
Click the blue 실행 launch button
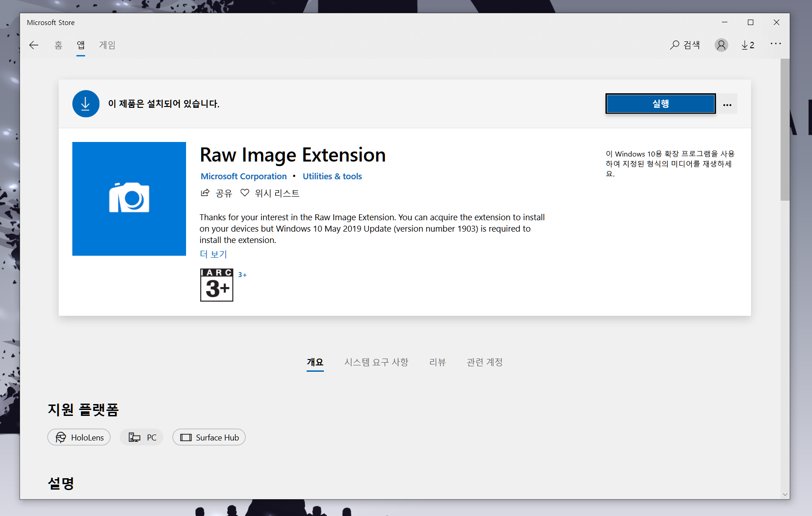pos(661,104)
